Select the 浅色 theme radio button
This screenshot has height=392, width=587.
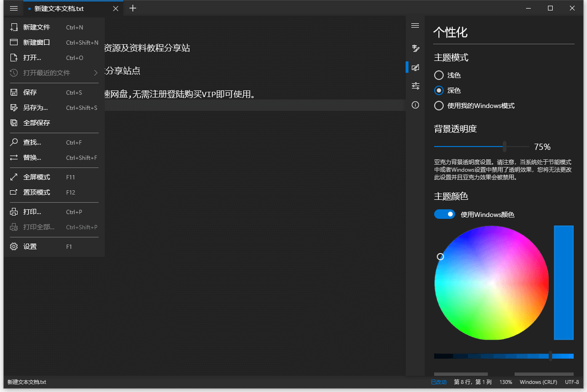[439, 75]
